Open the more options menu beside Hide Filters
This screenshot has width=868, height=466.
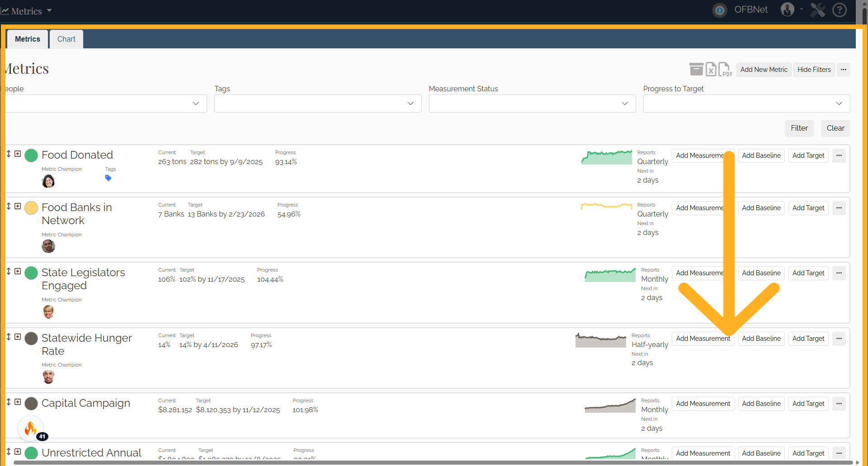(x=844, y=70)
